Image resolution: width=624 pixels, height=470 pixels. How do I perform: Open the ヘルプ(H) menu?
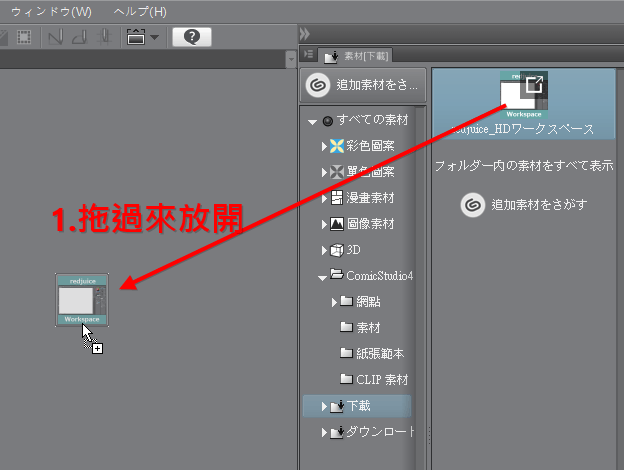tap(140, 11)
